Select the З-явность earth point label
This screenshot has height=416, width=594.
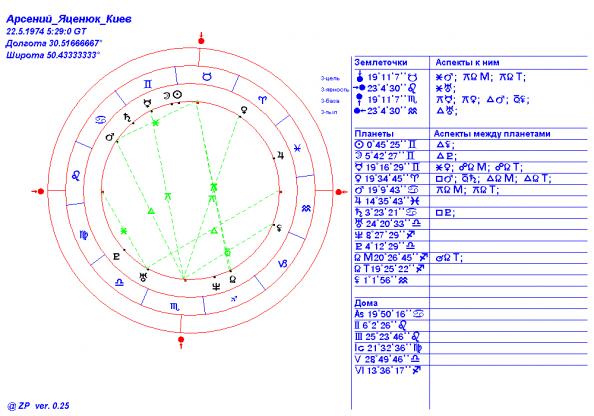click(x=335, y=90)
